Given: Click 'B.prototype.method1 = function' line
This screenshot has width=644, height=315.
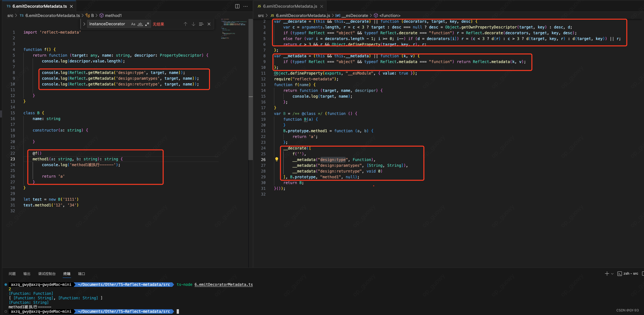Looking at the screenshot, I should (328, 131).
